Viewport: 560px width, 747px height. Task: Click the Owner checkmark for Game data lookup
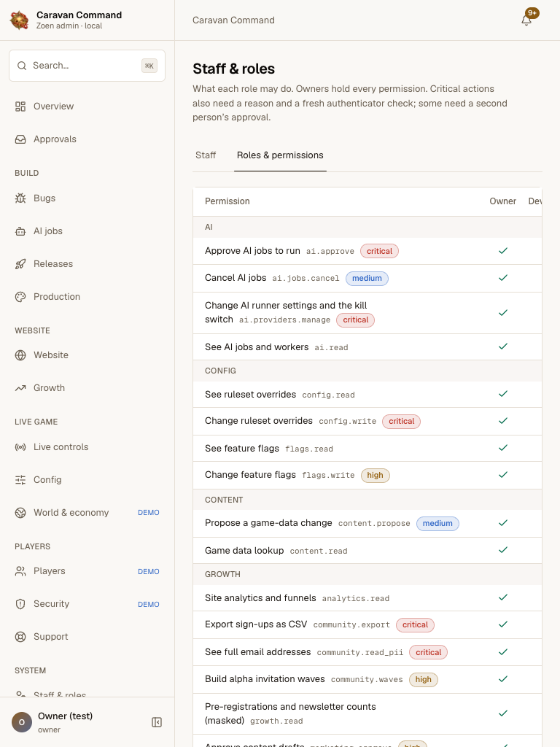(503, 550)
